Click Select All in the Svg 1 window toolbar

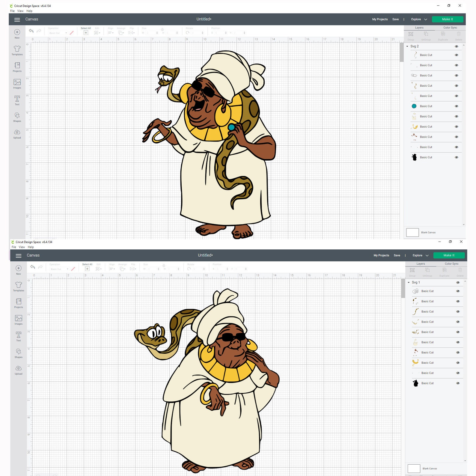click(87, 267)
